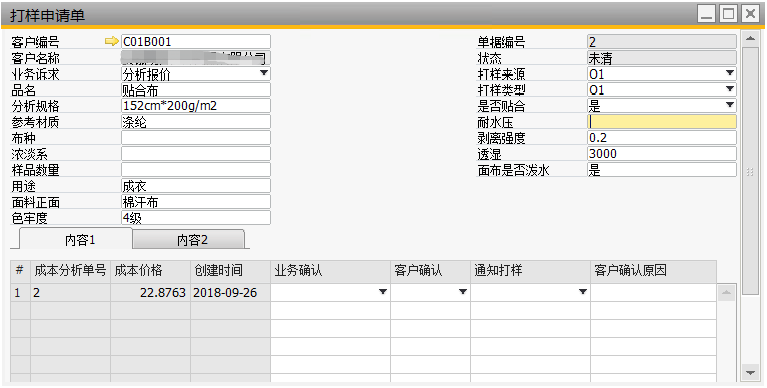
Task: Click the form scrollbar down arrow
Action: [x=750, y=373]
